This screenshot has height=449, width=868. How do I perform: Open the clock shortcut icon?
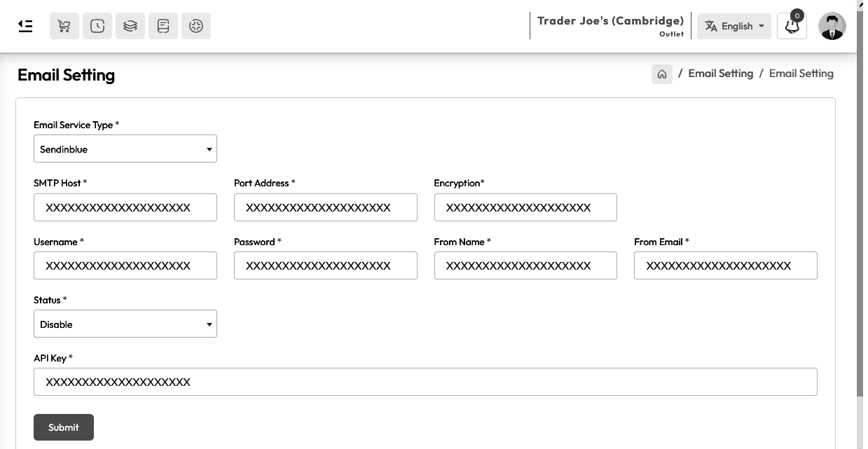(x=97, y=27)
